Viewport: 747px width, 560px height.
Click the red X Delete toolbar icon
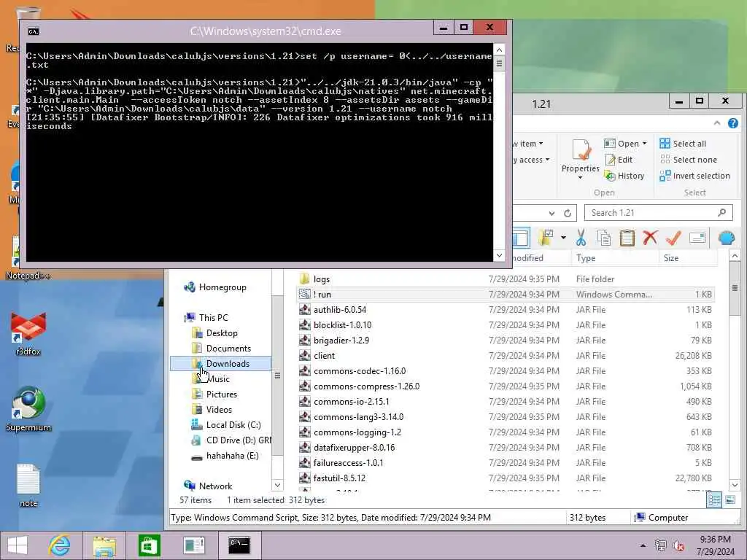650,237
